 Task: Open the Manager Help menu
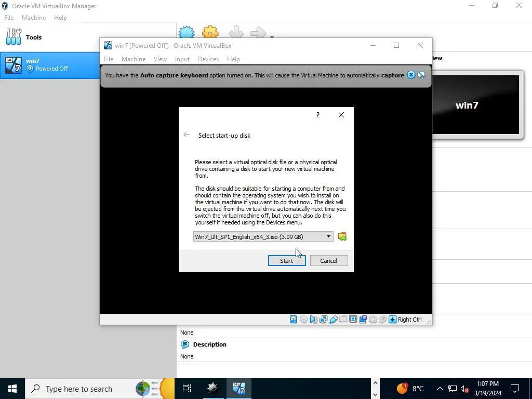[x=60, y=18]
